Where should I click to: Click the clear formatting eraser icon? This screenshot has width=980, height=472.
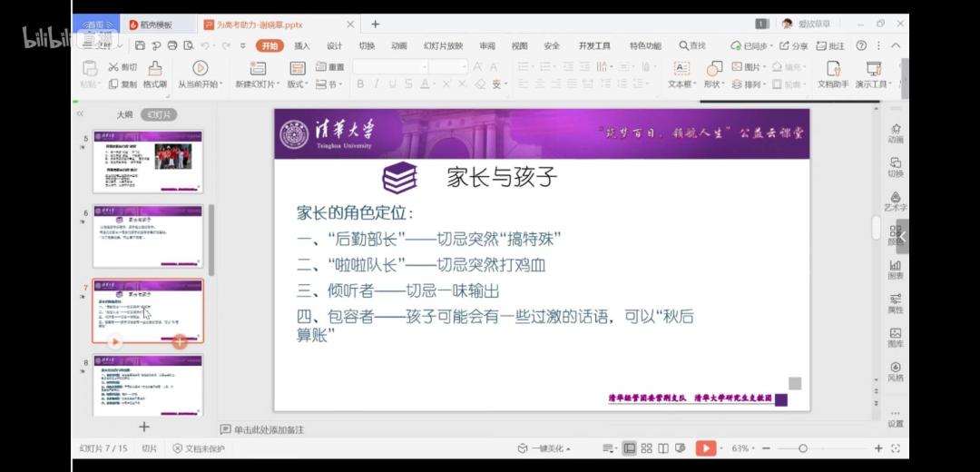480,84
